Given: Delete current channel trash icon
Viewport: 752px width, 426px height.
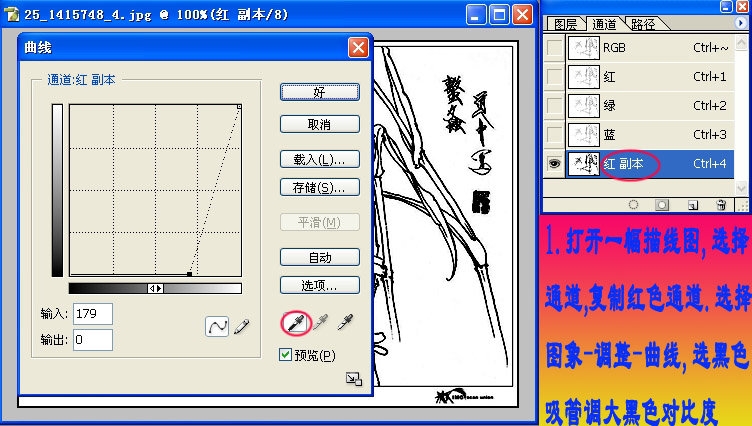Looking at the screenshot, I should [x=721, y=205].
